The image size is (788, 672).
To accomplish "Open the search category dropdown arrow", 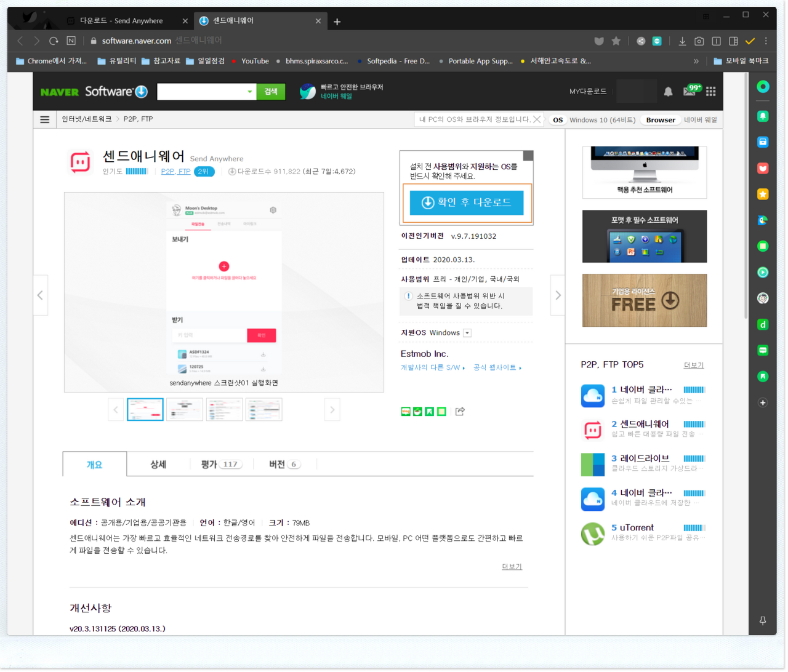I will pyautogui.click(x=249, y=92).
